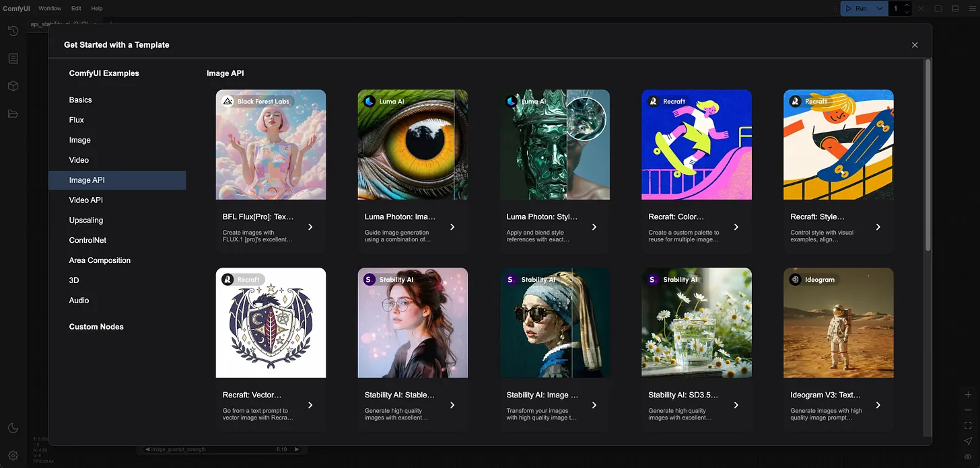Viewport: 980px width, 468px height.
Task: Open the queue history sidebar icon
Action: (x=13, y=31)
